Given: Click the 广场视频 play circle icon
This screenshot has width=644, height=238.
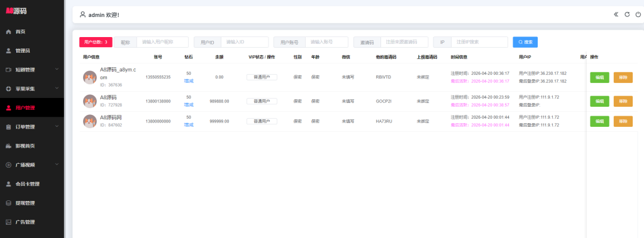Looking at the screenshot, I should click(9, 165).
